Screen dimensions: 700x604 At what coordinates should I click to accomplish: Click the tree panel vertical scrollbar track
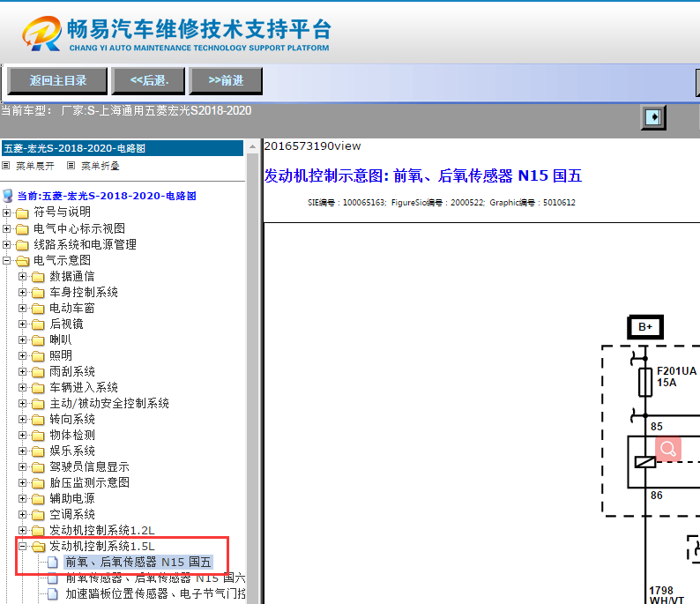252,378
